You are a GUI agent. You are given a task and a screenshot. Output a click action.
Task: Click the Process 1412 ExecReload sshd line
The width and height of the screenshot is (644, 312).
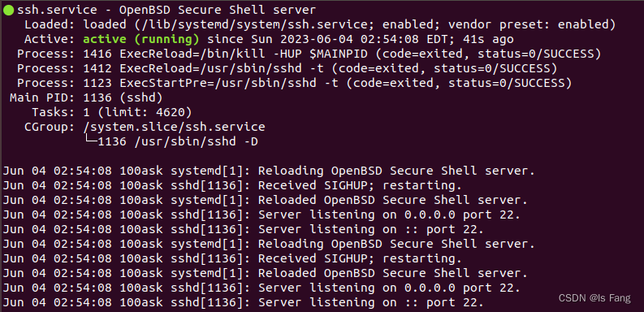click(287, 68)
